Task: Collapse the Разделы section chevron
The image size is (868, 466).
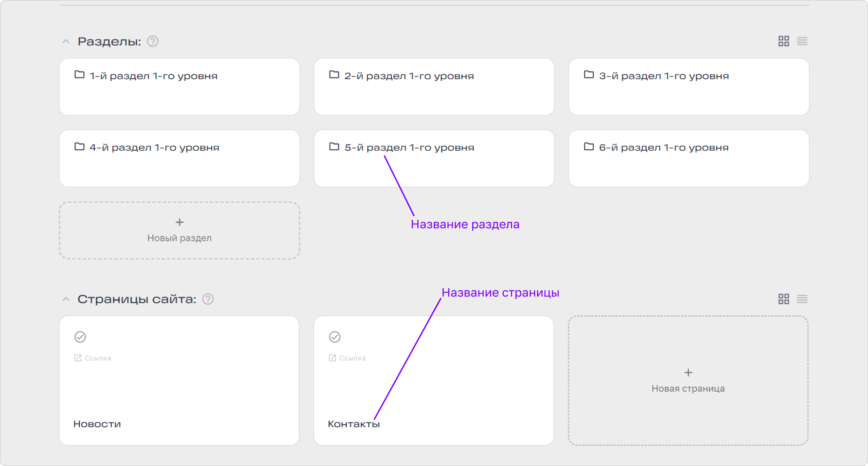Action: (x=66, y=42)
